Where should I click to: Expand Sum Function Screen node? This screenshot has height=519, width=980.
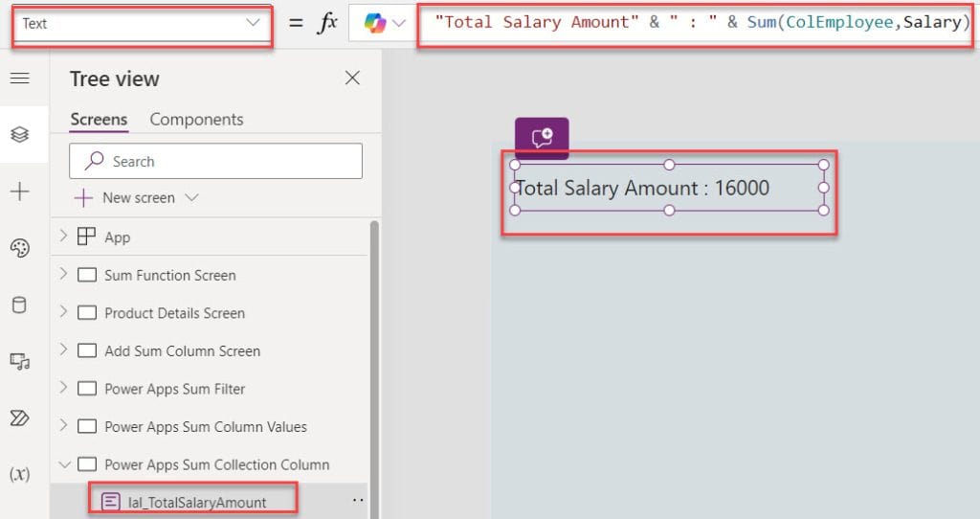tap(63, 274)
